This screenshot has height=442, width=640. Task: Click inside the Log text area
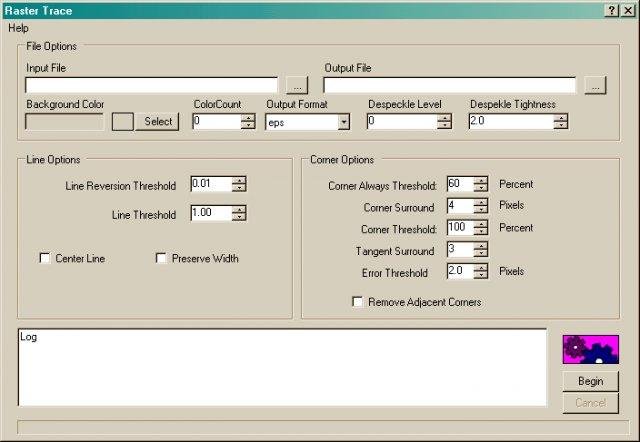(282, 367)
